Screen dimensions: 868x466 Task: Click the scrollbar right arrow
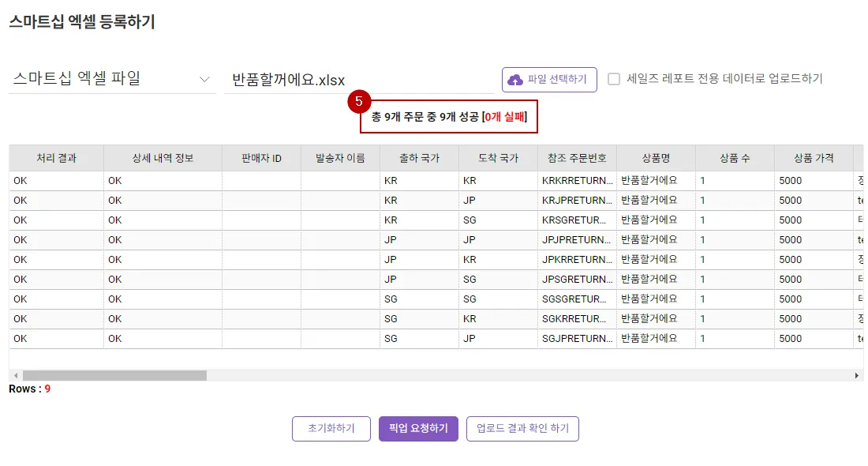856,376
